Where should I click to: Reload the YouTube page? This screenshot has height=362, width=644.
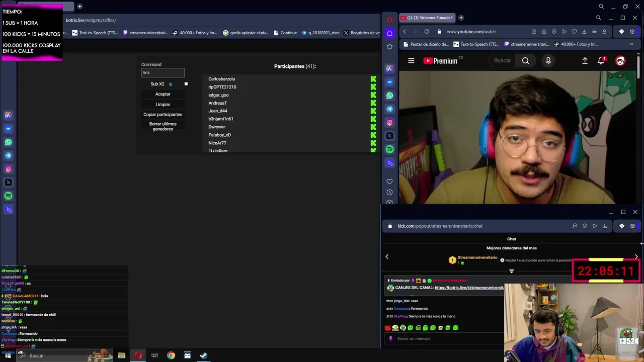click(x=427, y=32)
